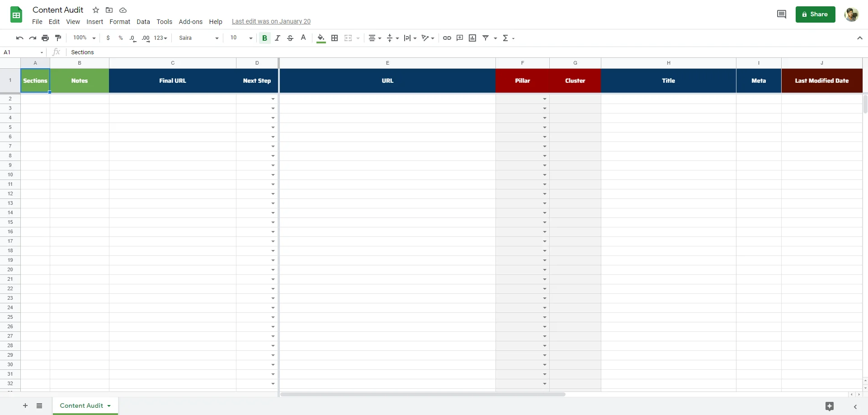The width and height of the screenshot is (868, 415).
Task: Open the last edit history link
Action: pyautogui.click(x=271, y=21)
